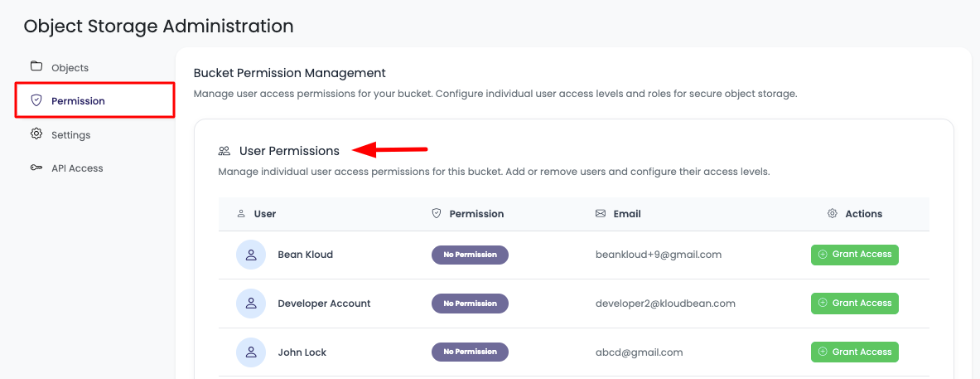This screenshot has width=980, height=379.
Task: Click email beankloud+9@gmail.com
Action: (659, 255)
